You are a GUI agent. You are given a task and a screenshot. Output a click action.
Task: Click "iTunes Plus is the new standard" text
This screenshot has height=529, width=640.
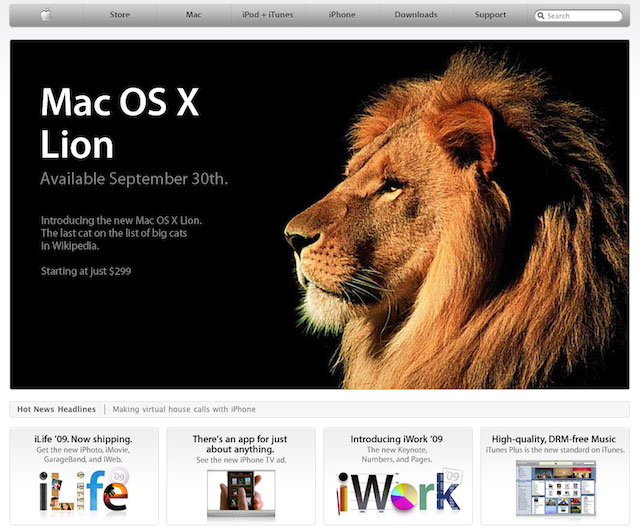pos(555,450)
